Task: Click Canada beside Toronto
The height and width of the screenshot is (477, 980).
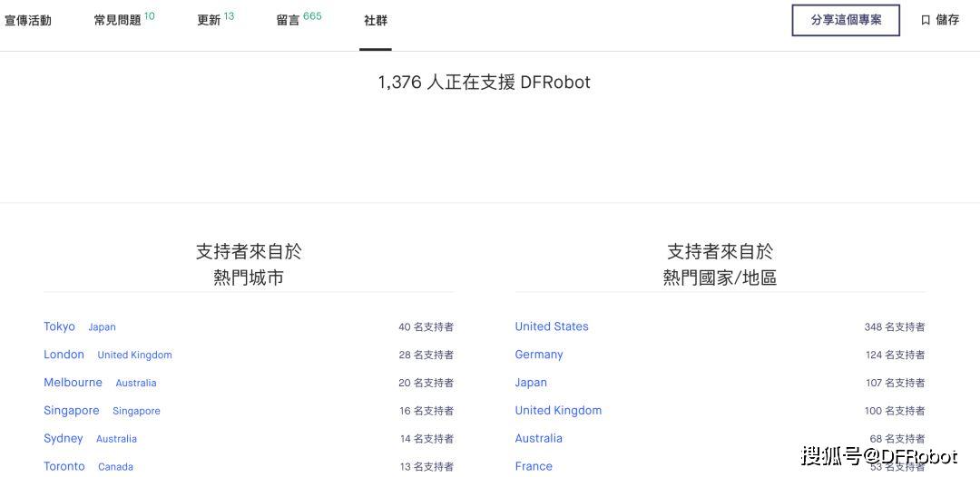Action: tap(115, 467)
